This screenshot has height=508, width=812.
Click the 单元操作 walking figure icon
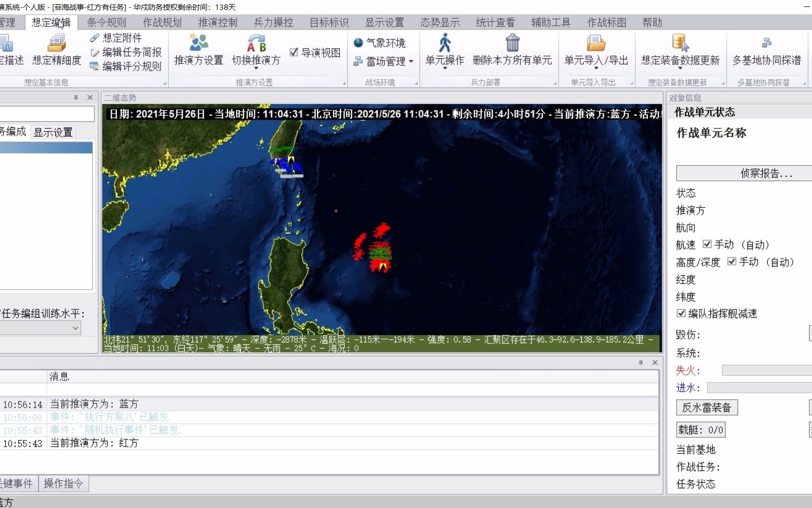[445, 43]
